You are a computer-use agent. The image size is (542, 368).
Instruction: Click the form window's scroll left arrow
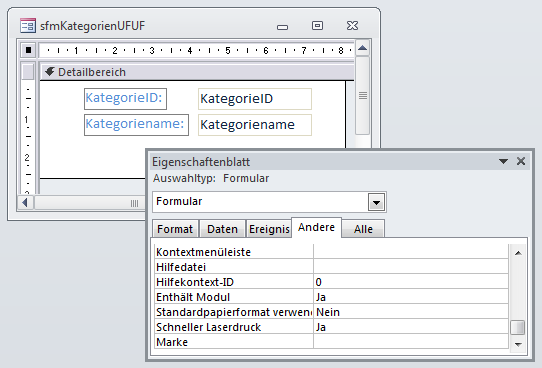[25, 202]
